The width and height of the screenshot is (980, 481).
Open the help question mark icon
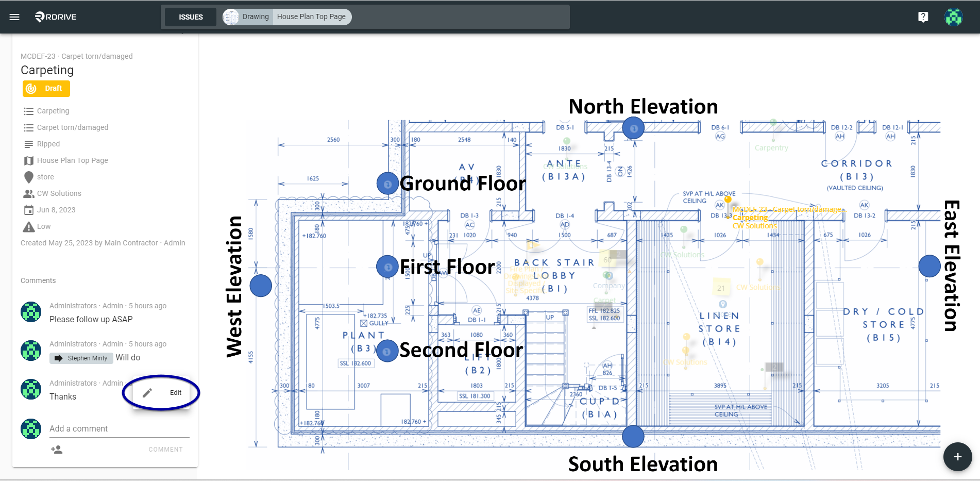pos(923,17)
